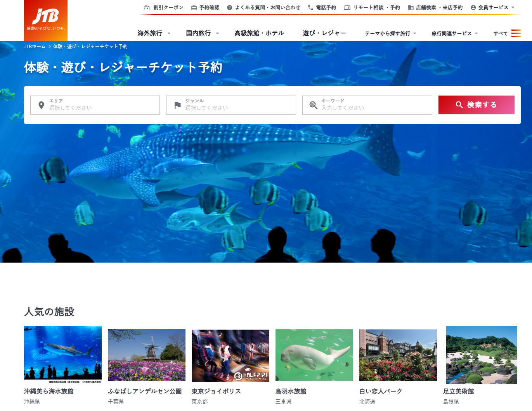Select 遊び・レジャー menu item

pos(324,33)
